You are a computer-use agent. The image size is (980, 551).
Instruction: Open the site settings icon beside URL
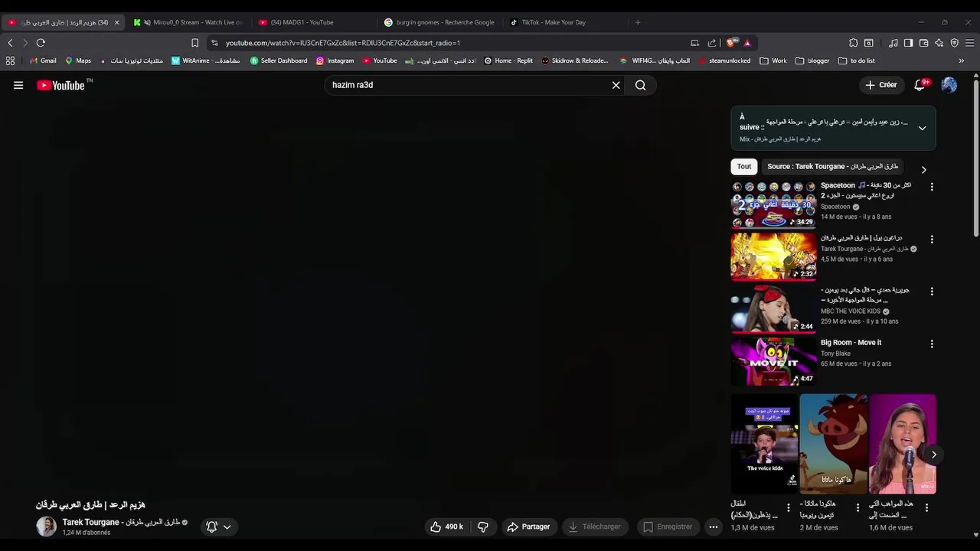click(214, 43)
